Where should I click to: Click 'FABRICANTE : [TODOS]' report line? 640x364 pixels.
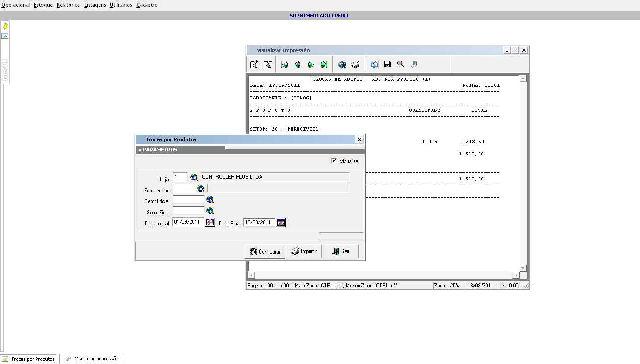coord(281,98)
